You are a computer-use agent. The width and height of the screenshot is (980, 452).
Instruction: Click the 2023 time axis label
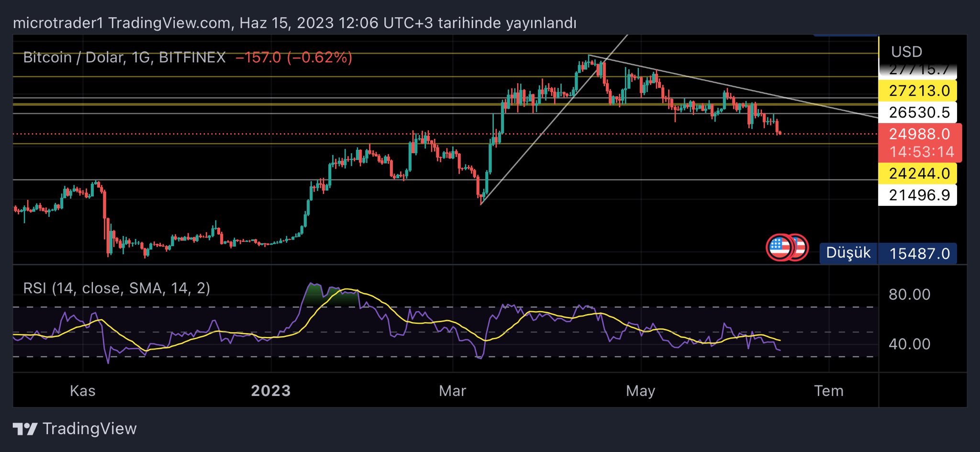(x=271, y=391)
